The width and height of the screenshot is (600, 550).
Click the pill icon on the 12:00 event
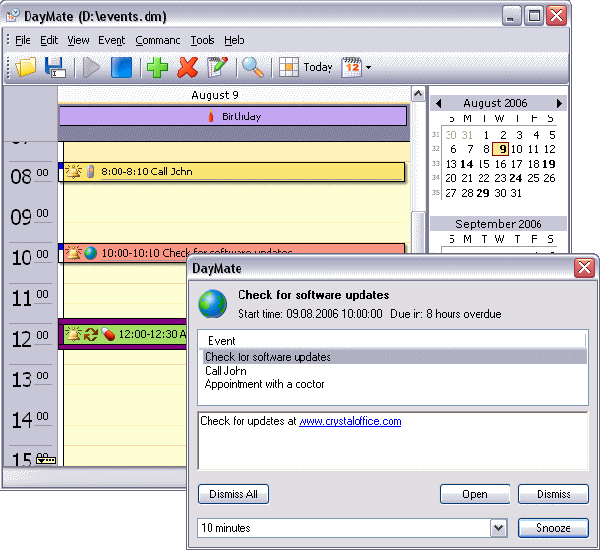[x=108, y=334]
